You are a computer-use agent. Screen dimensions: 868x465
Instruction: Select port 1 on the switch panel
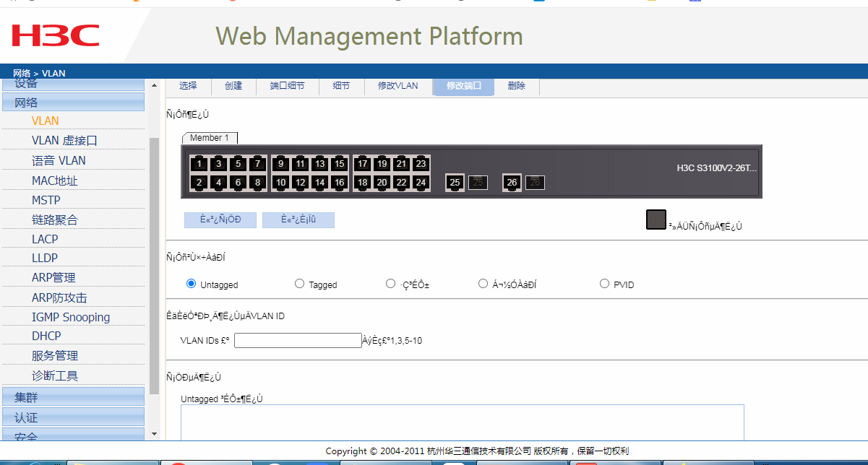tap(199, 164)
